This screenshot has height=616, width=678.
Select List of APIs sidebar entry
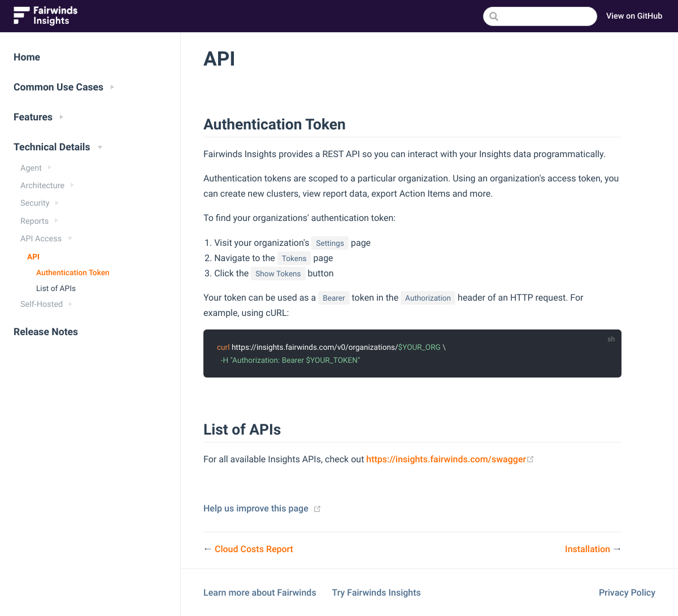pyautogui.click(x=56, y=288)
